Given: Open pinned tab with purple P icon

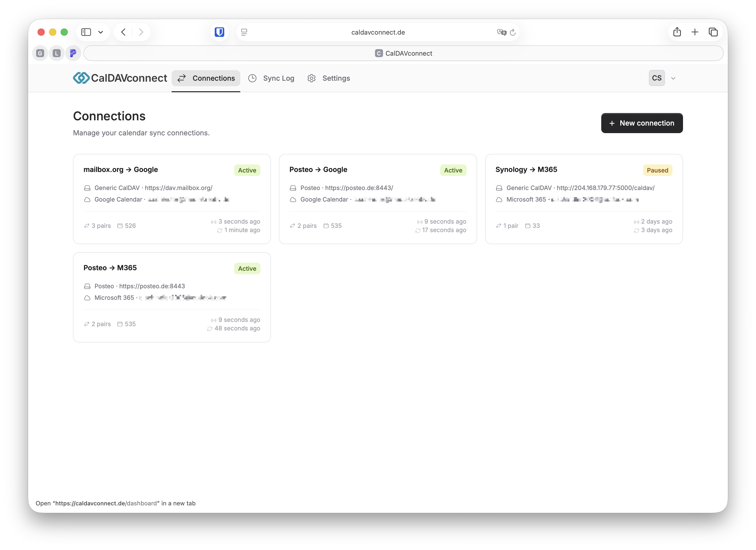Looking at the screenshot, I should 73,53.
